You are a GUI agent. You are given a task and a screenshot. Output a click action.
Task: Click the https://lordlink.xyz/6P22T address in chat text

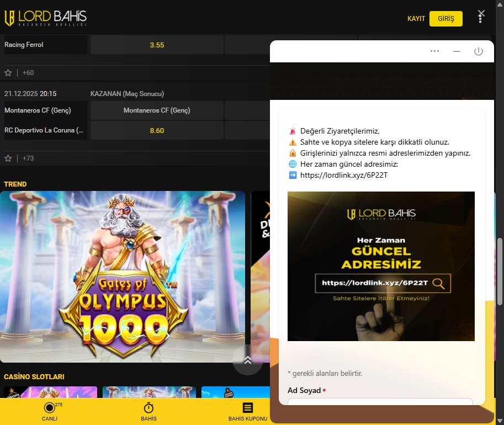tap(344, 175)
